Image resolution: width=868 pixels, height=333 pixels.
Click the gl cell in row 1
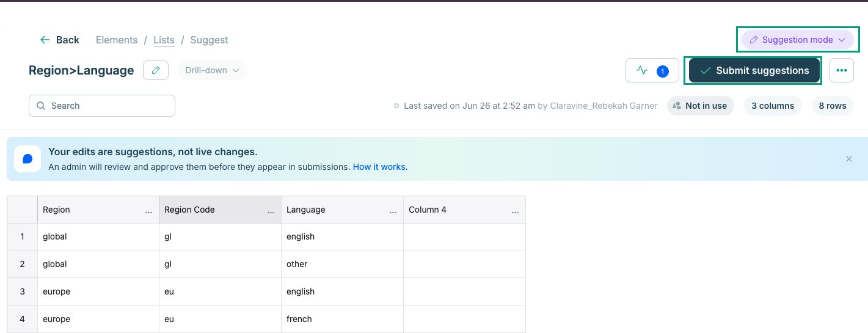coord(221,236)
